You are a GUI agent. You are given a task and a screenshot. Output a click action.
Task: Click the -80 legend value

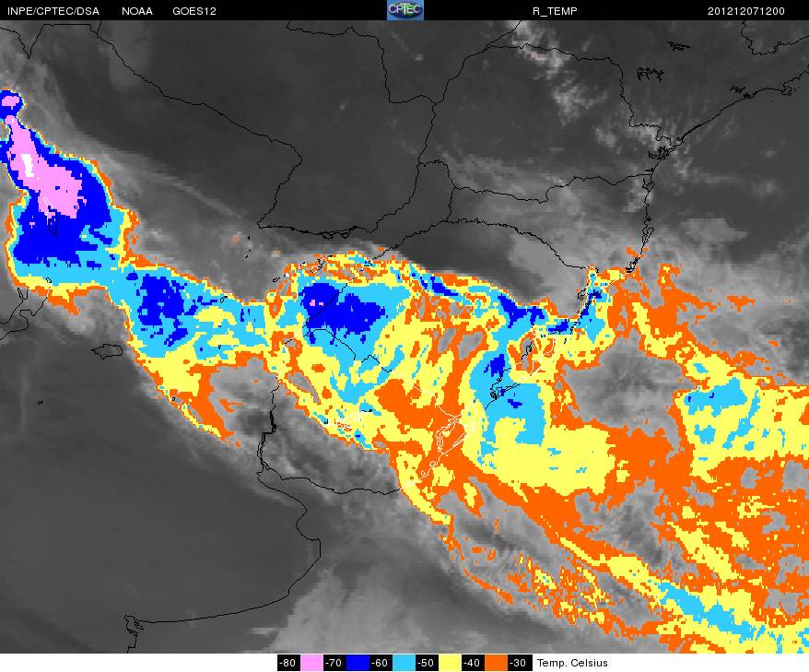pyautogui.click(x=287, y=663)
